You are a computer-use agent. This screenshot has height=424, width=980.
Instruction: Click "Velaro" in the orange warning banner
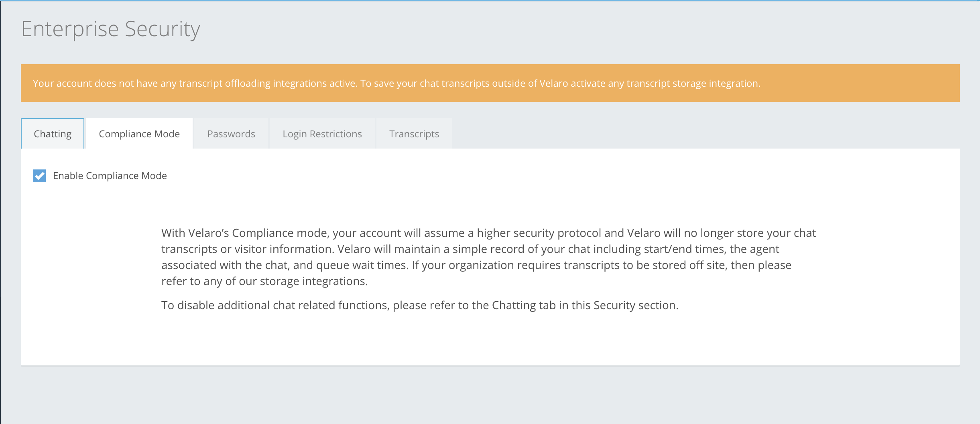pyautogui.click(x=553, y=84)
